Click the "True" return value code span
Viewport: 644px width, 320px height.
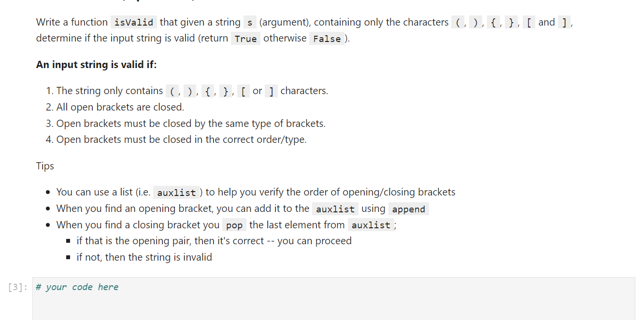245,39
